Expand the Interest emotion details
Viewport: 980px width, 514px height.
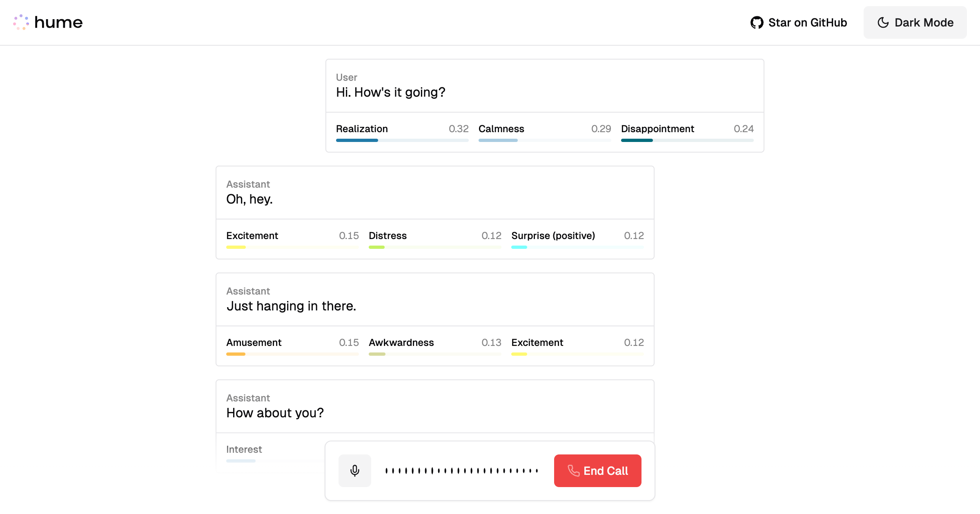point(244,449)
